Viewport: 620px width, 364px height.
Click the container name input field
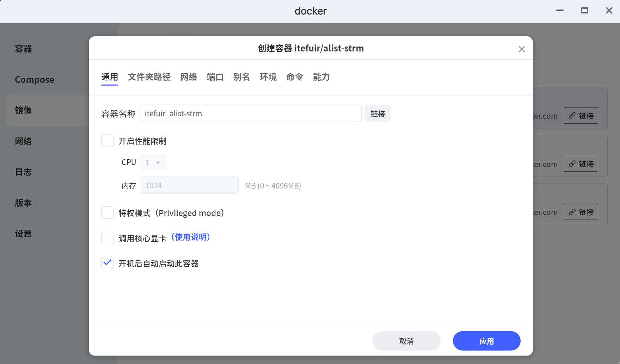point(250,113)
